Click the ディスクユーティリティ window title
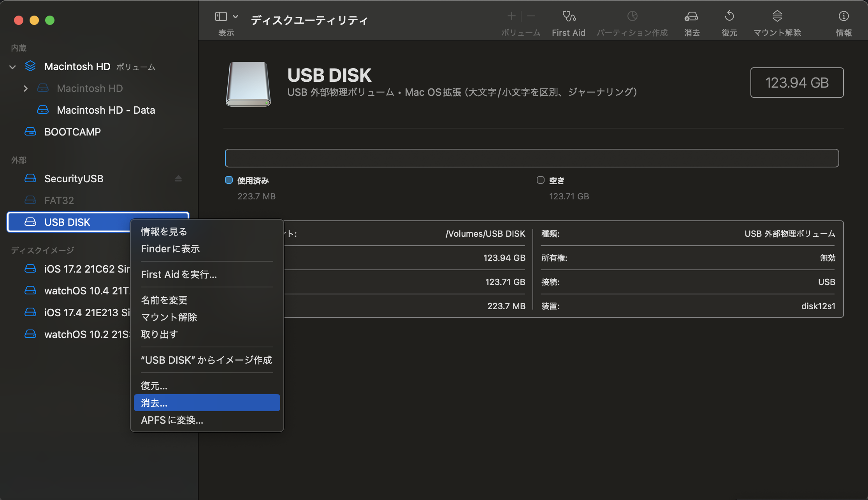Viewport: 868px width, 500px height. pyautogui.click(x=309, y=20)
